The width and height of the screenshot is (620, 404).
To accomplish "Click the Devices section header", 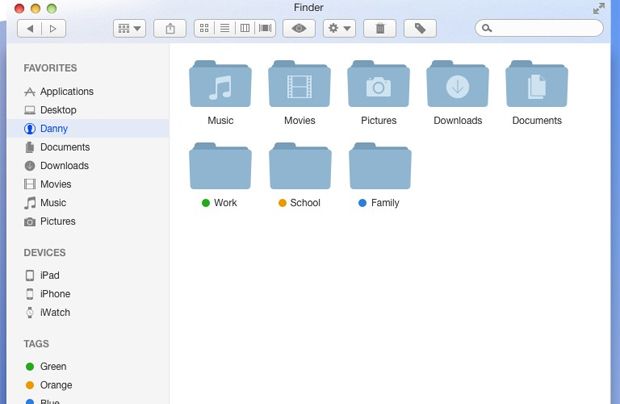I will 45,253.
